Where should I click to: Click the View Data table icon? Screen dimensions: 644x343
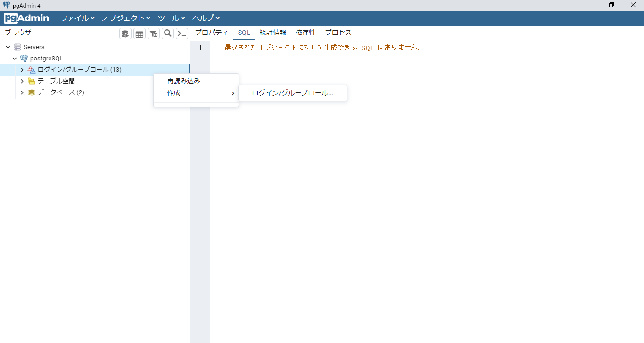pos(140,33)
